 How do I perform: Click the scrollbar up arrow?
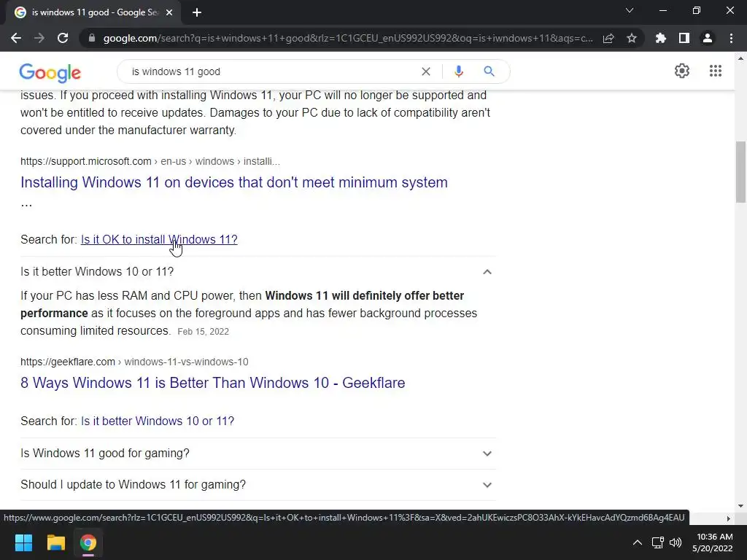[x=740, y=58]
